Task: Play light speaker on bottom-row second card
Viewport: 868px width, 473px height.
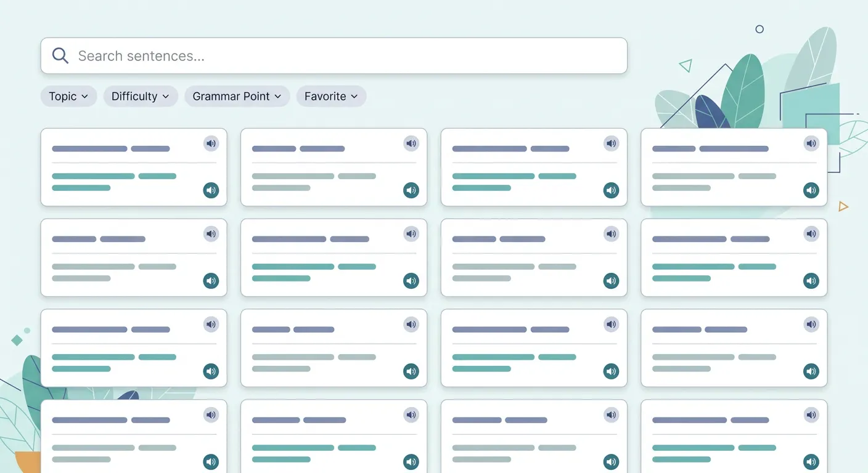Action: 411,415
